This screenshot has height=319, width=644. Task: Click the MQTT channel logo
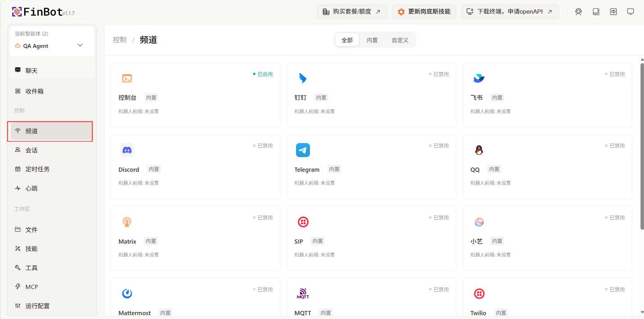(x=303, y=294)
